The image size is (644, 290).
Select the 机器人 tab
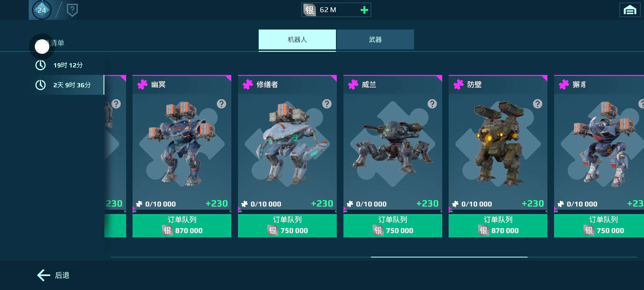(x=297, y=39)
